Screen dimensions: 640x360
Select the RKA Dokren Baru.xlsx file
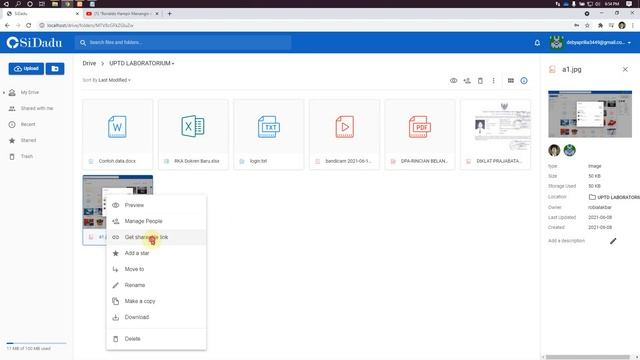point(193,134)
